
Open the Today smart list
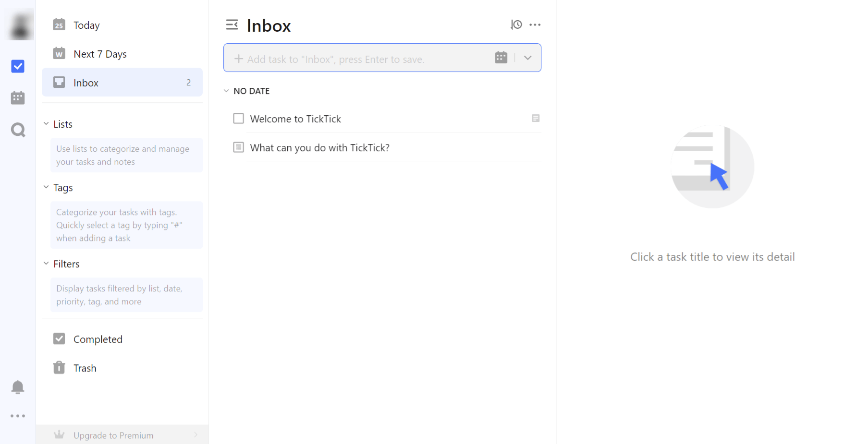[x=122, y=25]
